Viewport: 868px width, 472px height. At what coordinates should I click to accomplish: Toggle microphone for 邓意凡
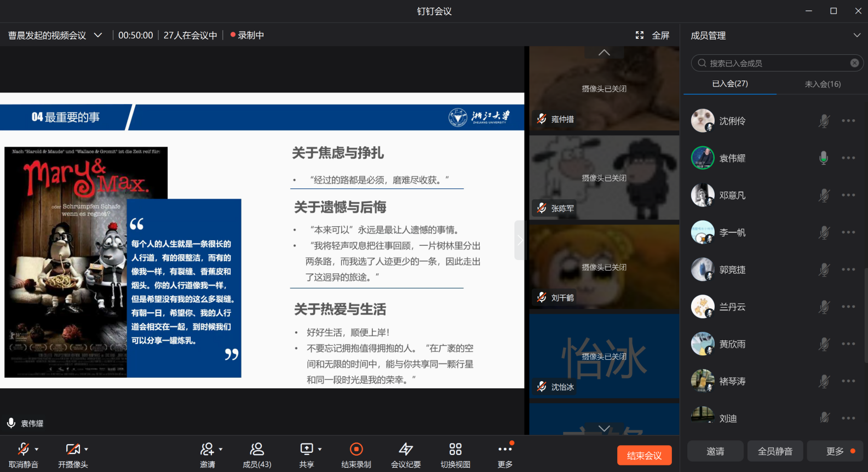[x=824, y=195]
